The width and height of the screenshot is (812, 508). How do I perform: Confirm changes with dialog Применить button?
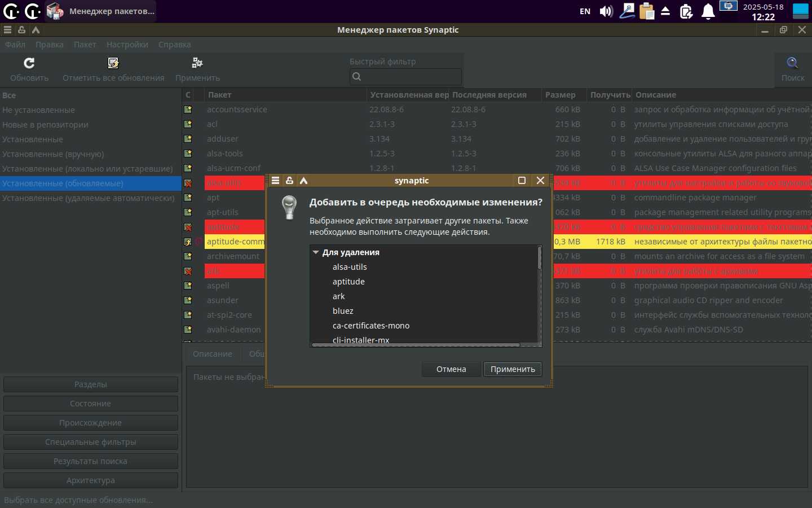(513, 369)
